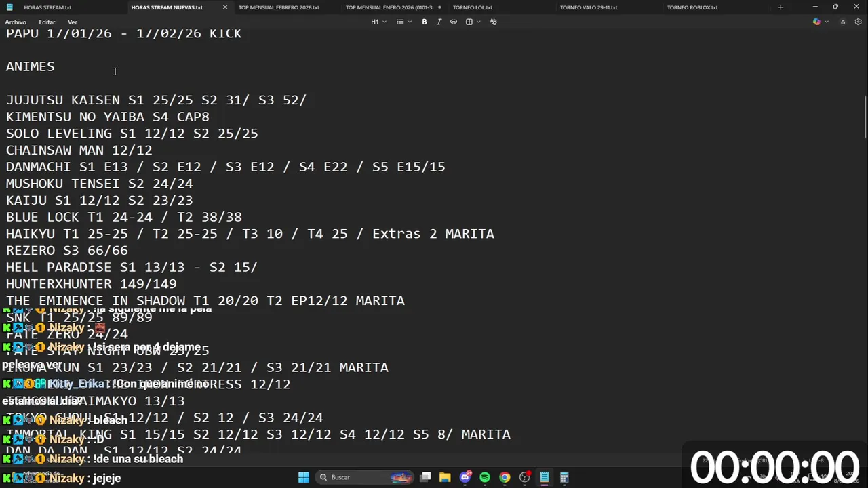Open Discord from the taskbar

465,477
